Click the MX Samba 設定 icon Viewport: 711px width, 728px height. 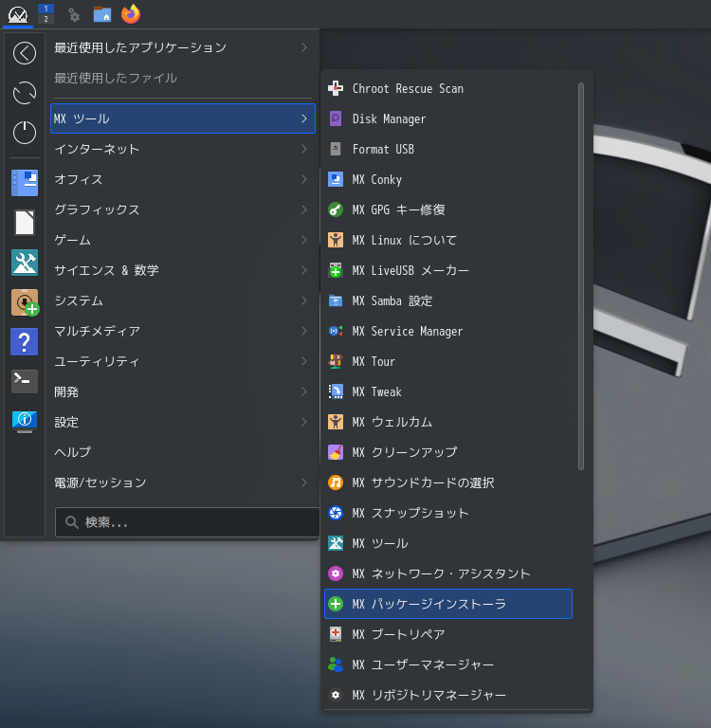click(x=336, y=300)
